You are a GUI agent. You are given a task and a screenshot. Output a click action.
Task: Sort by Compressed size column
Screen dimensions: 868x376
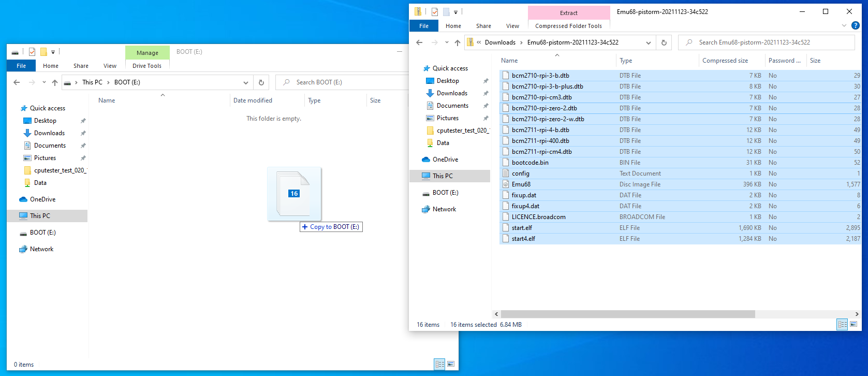[725, 61]
